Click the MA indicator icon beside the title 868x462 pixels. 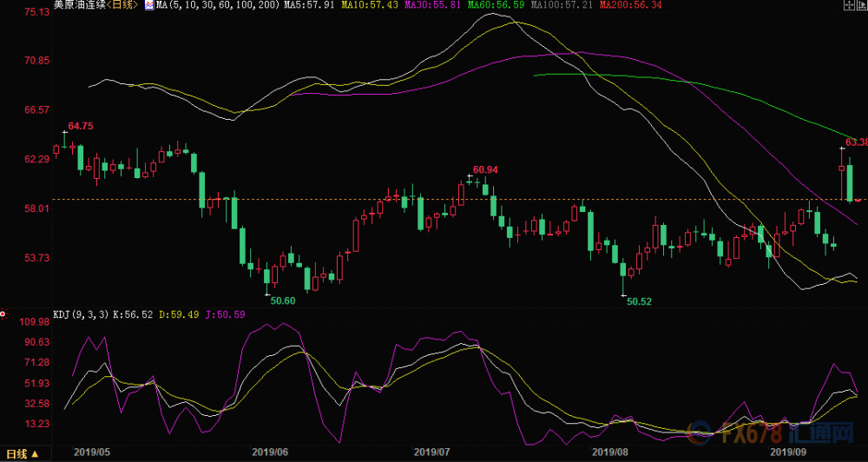click(x=149, y=5)
